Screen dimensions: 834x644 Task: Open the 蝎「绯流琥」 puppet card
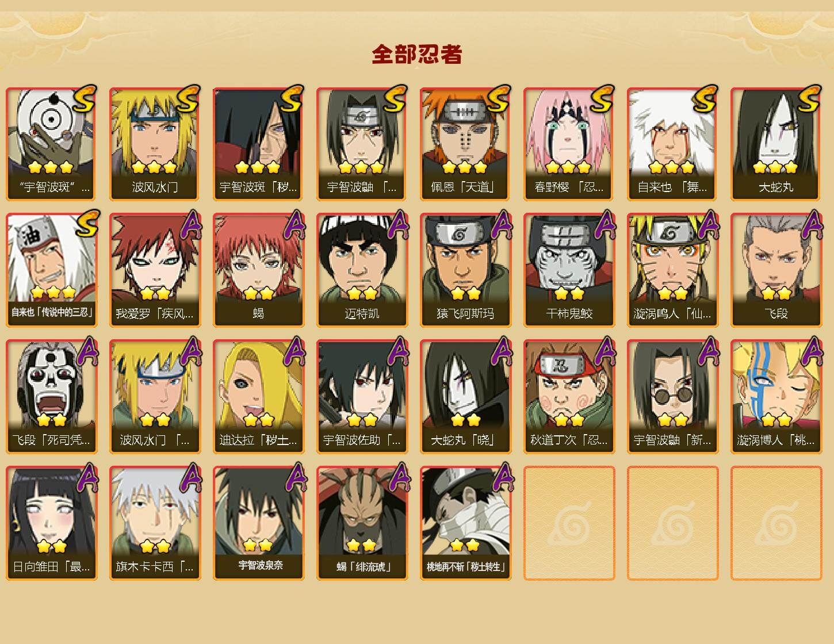point(362,523)
